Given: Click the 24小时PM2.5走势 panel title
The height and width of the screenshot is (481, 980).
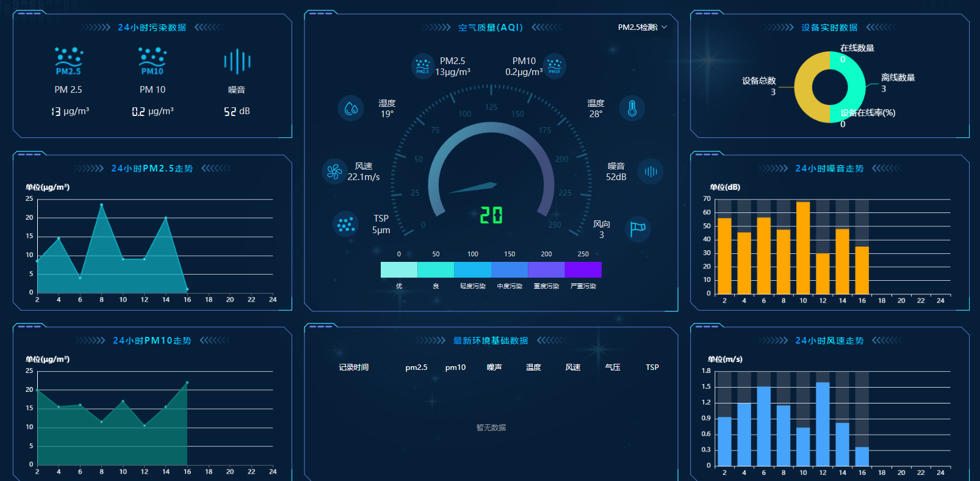Looking at the screenshot, I should pos(152,168).
